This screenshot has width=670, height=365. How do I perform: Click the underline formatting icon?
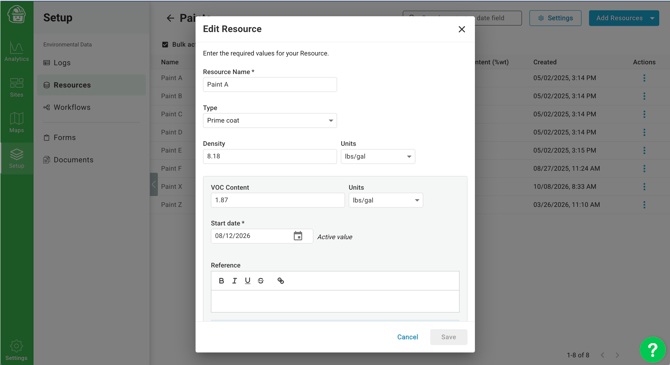coord(247,281)
